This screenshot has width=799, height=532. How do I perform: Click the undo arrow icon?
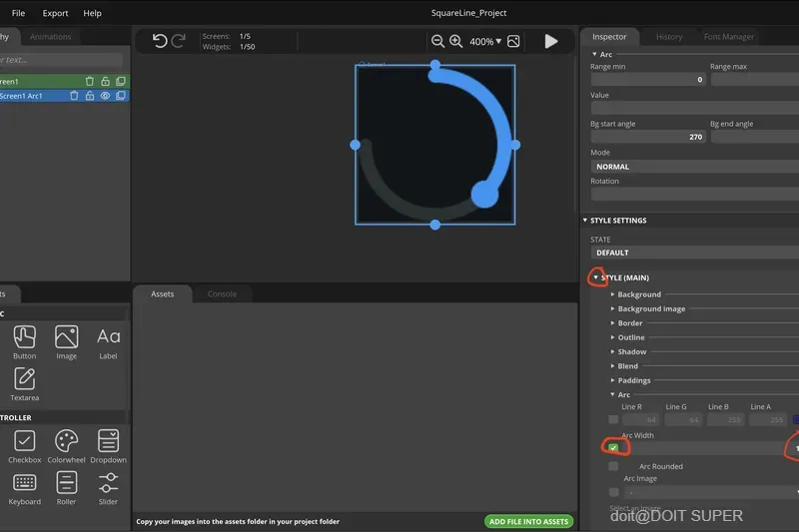click(160, 41)
